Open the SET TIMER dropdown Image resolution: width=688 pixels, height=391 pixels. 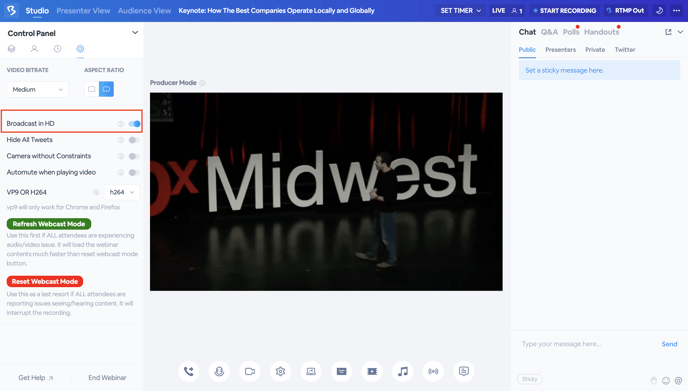pyautogui.click(x=460, y=11)
